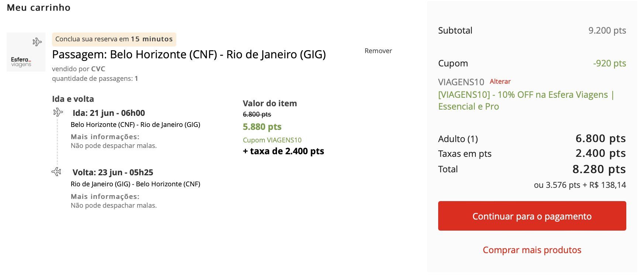644x276 pixels.
Task: Click the departure plane icon beside Ida
Action: (x=58, y=112)
